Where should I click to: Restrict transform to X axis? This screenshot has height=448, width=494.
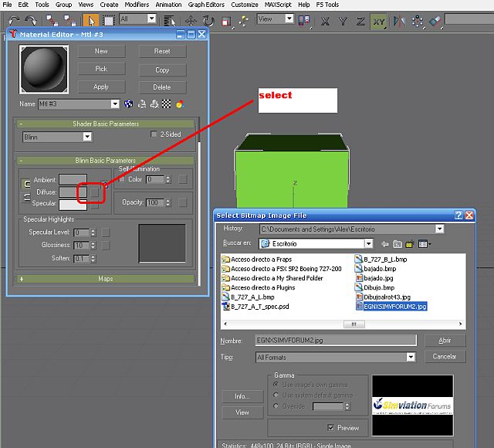(325, 21)
